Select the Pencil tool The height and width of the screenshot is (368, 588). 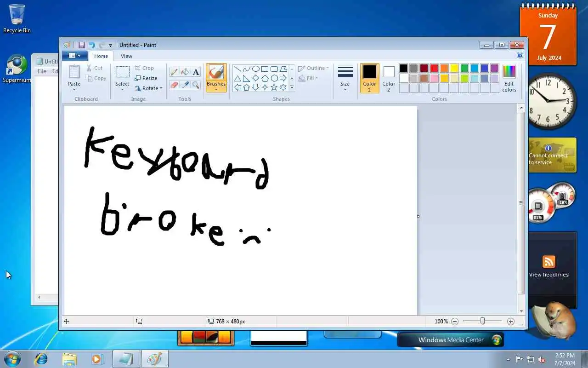click(x=174, y=72)
